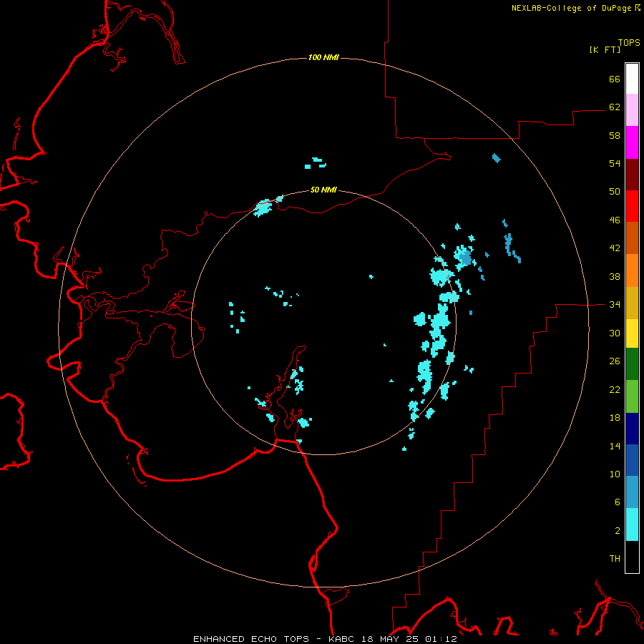Click the 62 legend value
644x644 pixels.
pyautogui.click(x=615, y=107)
